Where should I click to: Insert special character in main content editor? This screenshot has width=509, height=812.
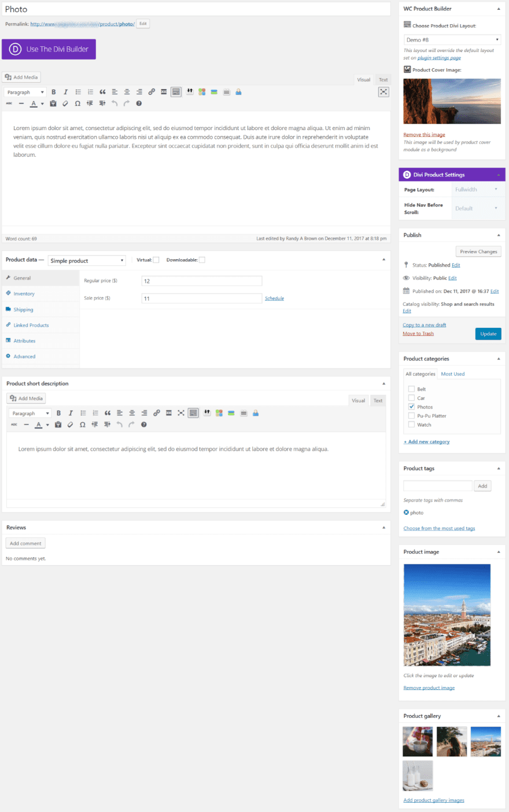coord(78,104)
